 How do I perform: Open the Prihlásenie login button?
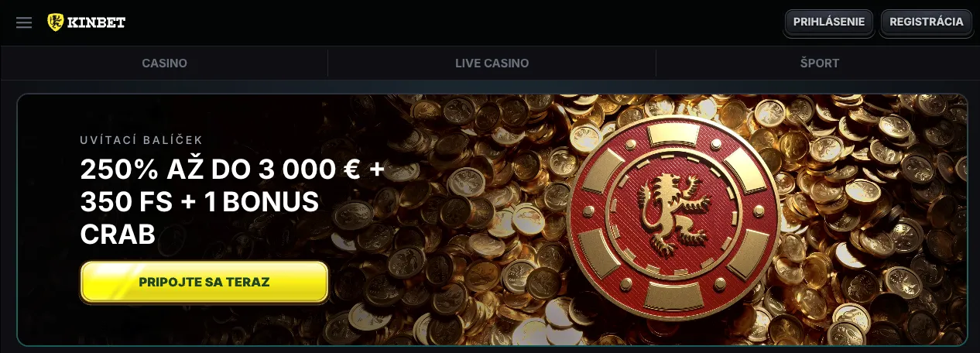tap(829, 22)
